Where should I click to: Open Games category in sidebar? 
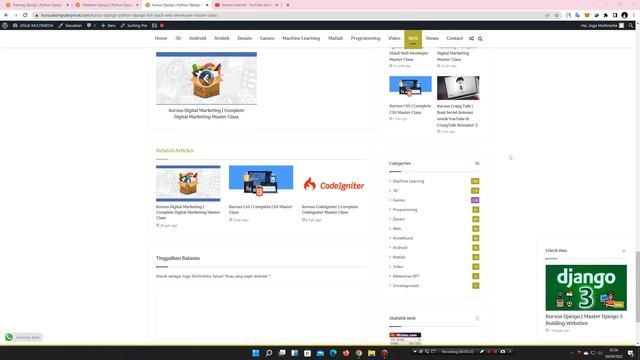[x=399, y=200]
